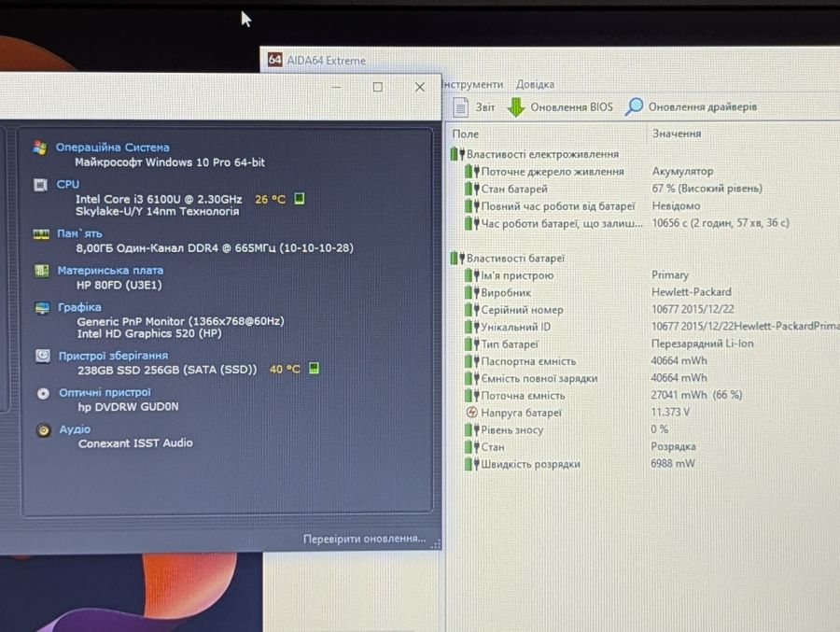The image size is (840, 632).
Task: Click battery icon beside Стан row
Action: [471, 447]
